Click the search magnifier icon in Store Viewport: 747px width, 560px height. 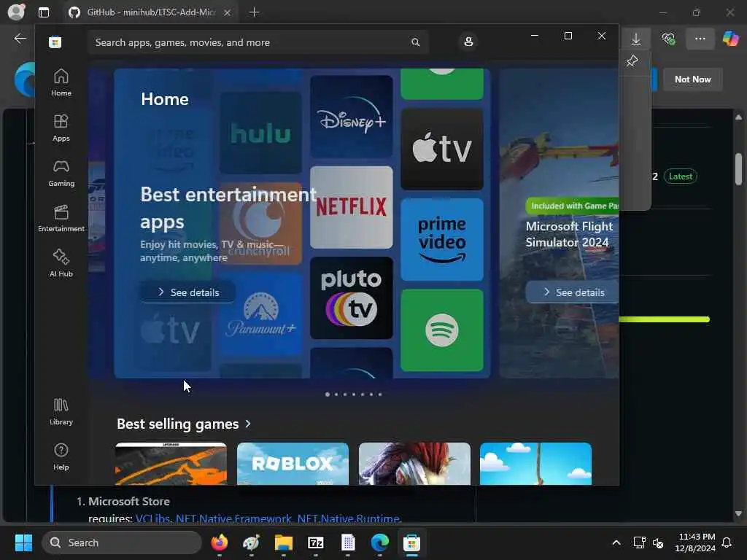tap(415, 42)
